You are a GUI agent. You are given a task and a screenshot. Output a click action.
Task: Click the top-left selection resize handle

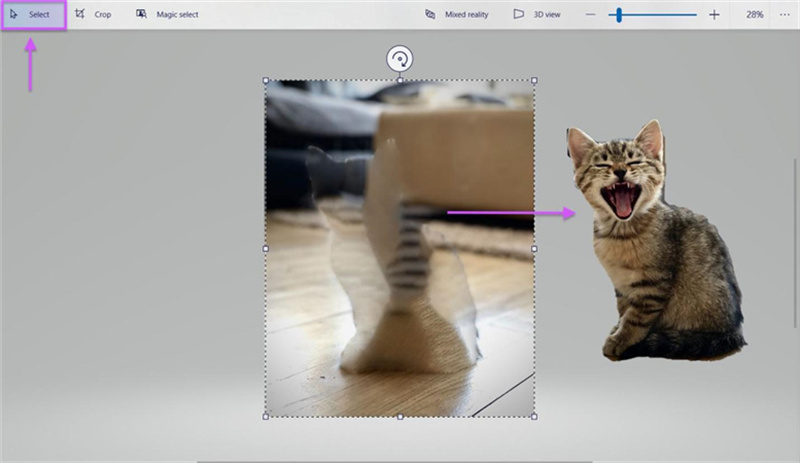pos(266,81)
